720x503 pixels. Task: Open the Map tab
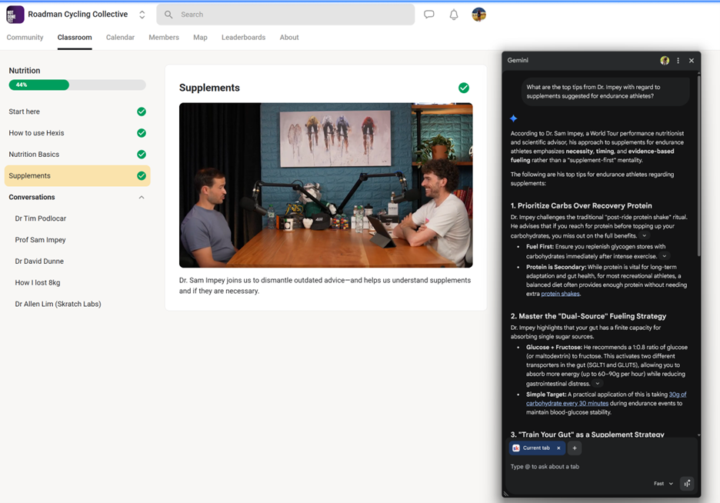[200, 38]
